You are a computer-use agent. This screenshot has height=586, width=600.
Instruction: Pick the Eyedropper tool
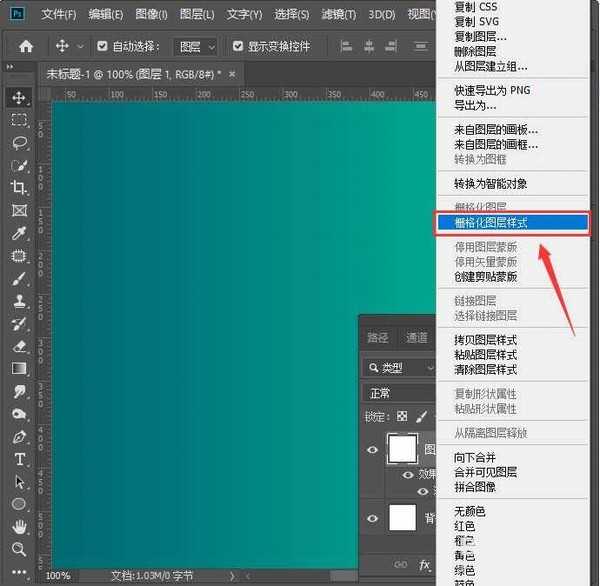pyautogui.click(x=18, y=233)
